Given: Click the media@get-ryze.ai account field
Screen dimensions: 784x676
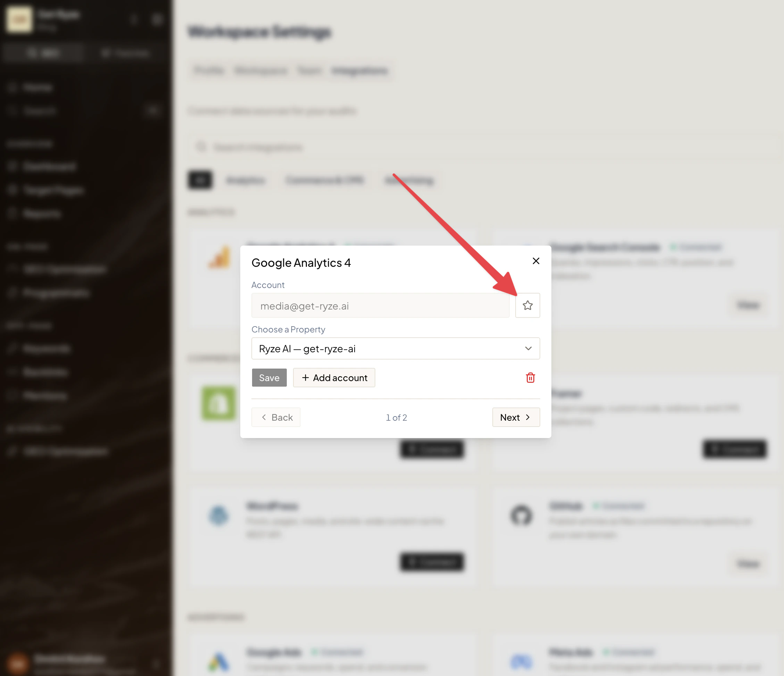Looking at the screenshot, I should [x=380, y=305].
